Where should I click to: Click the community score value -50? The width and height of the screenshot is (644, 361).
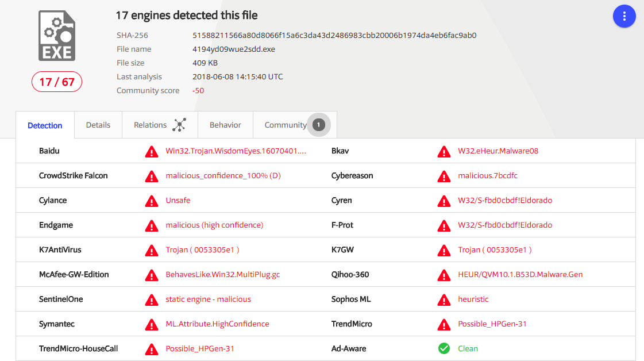198,90
